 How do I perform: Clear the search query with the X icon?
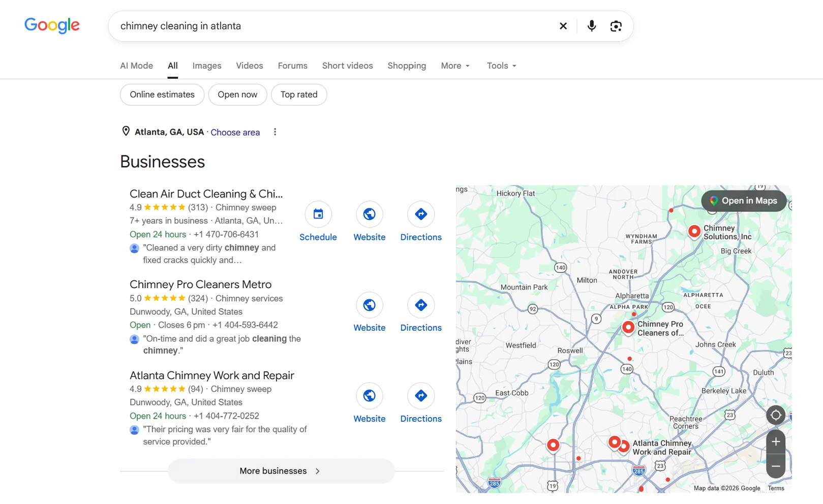(563, 26)
